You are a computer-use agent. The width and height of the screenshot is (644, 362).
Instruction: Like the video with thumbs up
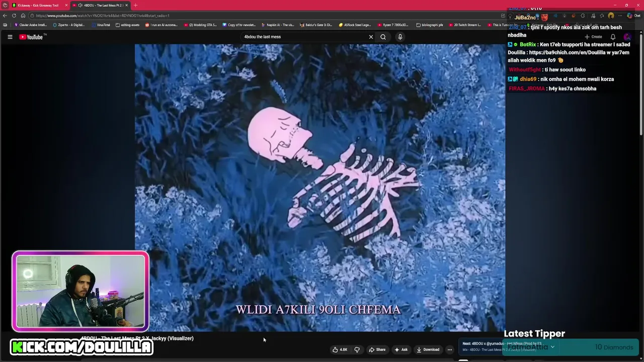[x=340, y=349]
